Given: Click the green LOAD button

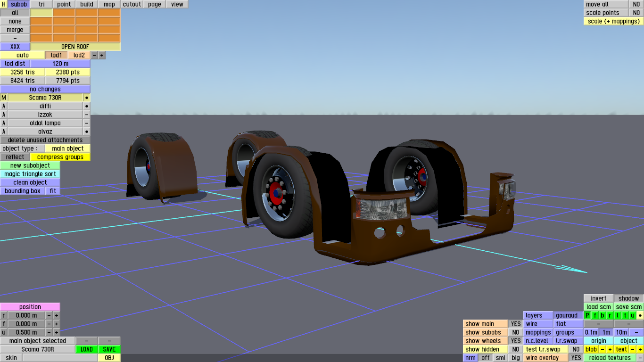Looking at the screenshot, I should click(87, 349).
